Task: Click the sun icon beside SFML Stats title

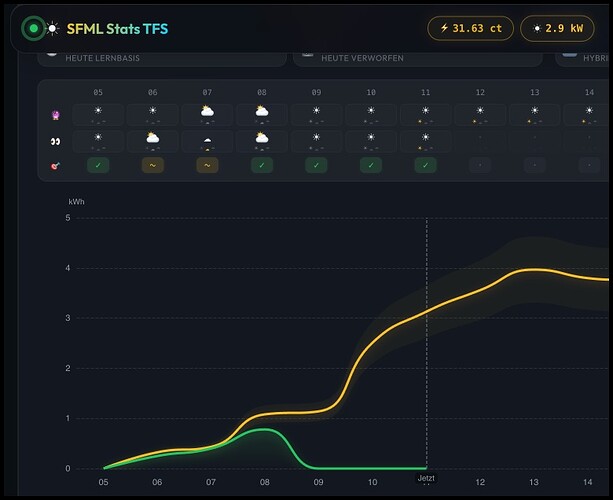Action: [52, 29]
